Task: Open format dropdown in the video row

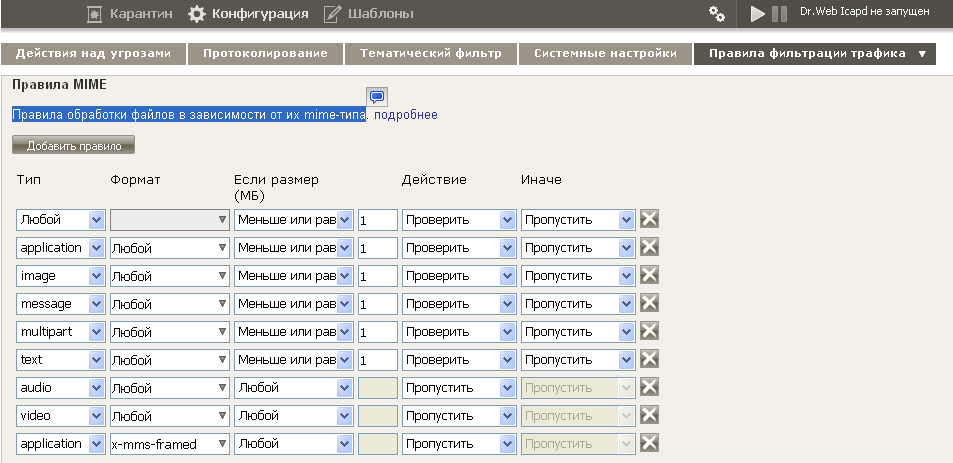Action: coord(170,416)
